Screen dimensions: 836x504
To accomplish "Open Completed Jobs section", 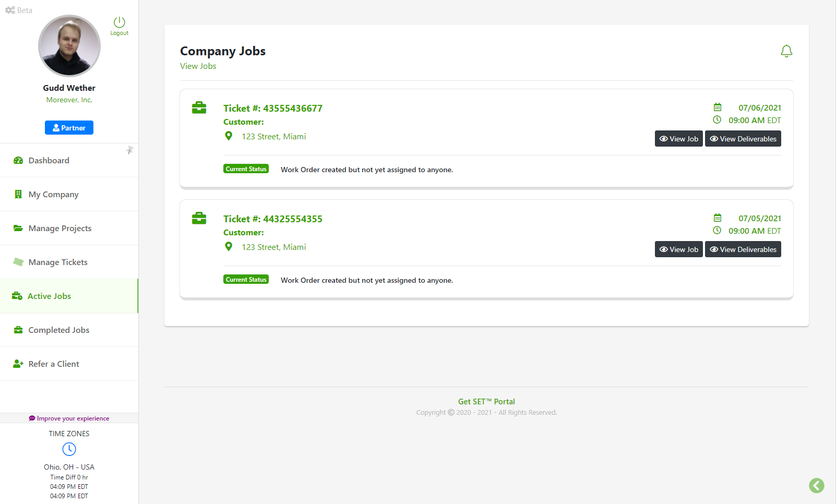I will [x=58, y=330].
